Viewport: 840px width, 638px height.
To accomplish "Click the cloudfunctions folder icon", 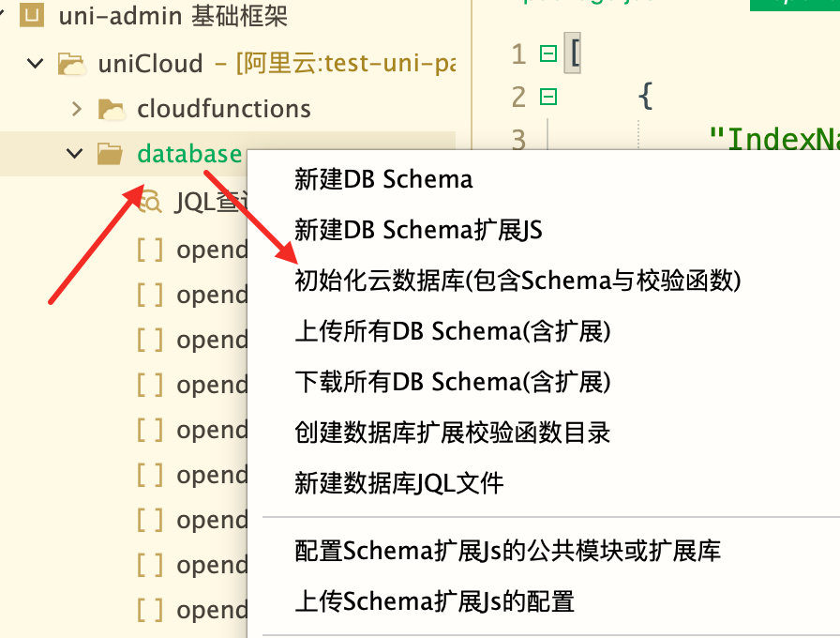I will [x=112, y=109].
